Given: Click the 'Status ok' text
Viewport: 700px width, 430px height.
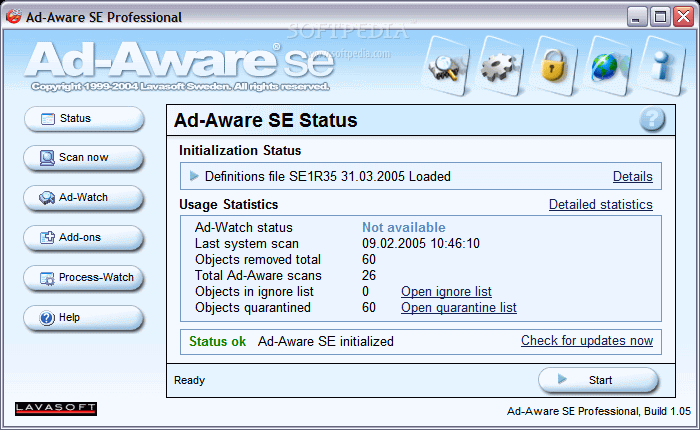Looking at the screenshot, I should coord(217,342).
